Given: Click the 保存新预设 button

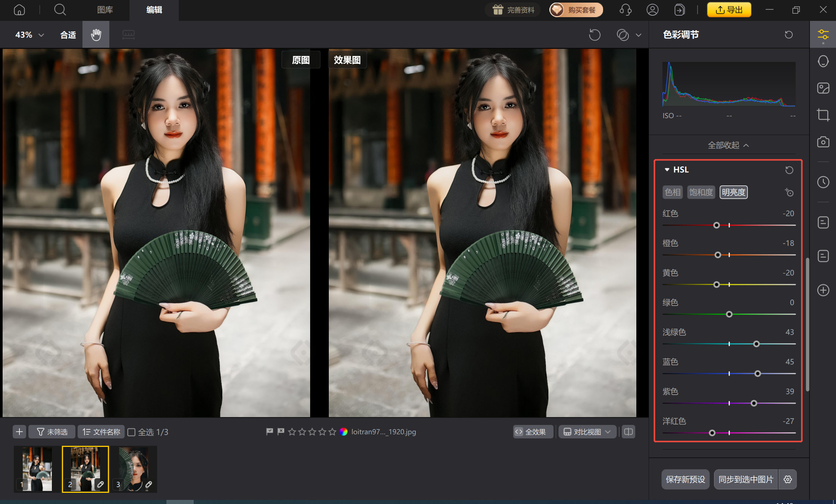Looking at the screenshot, I should click(x=685, y=479).
